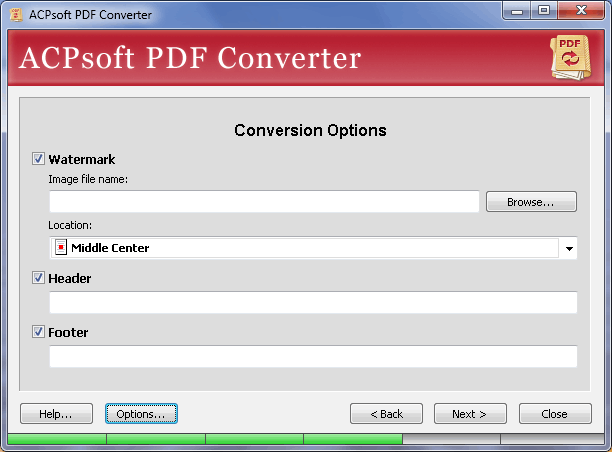Click inside the Header text field
Screen dimensions: 612x452
[312, 303]
